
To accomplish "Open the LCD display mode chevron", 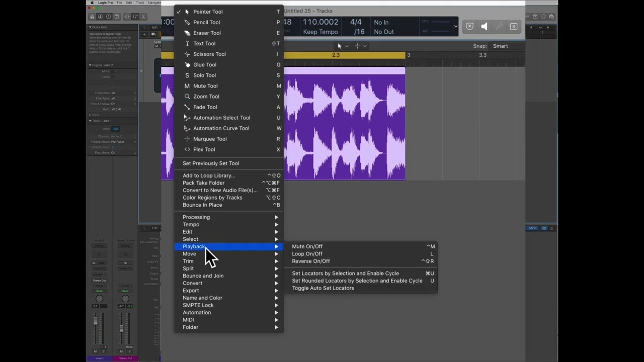I will (x=456, y=26).
